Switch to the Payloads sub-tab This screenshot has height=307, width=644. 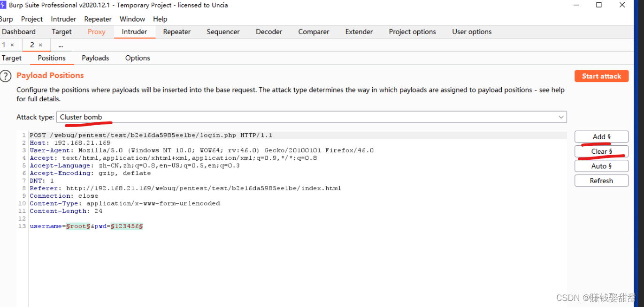pos(95,58)
